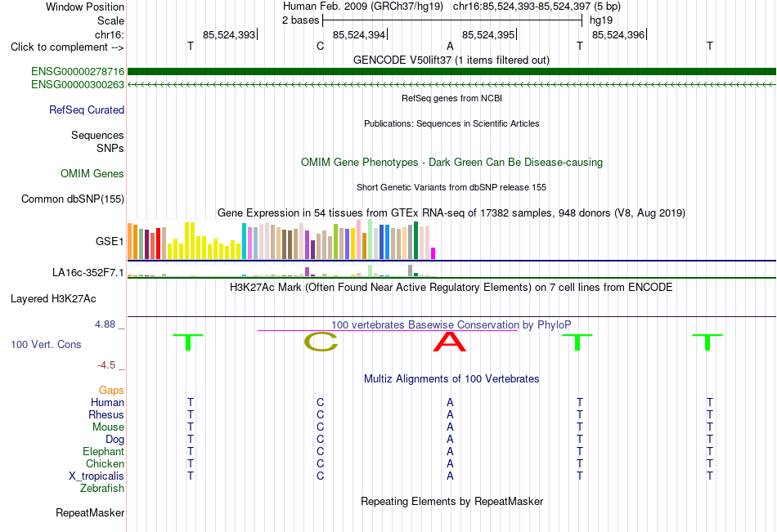Click '100 vertebrates Basewise Conservation by PhyloP' title
Viewport: 777px width, 532px height.
451,325
